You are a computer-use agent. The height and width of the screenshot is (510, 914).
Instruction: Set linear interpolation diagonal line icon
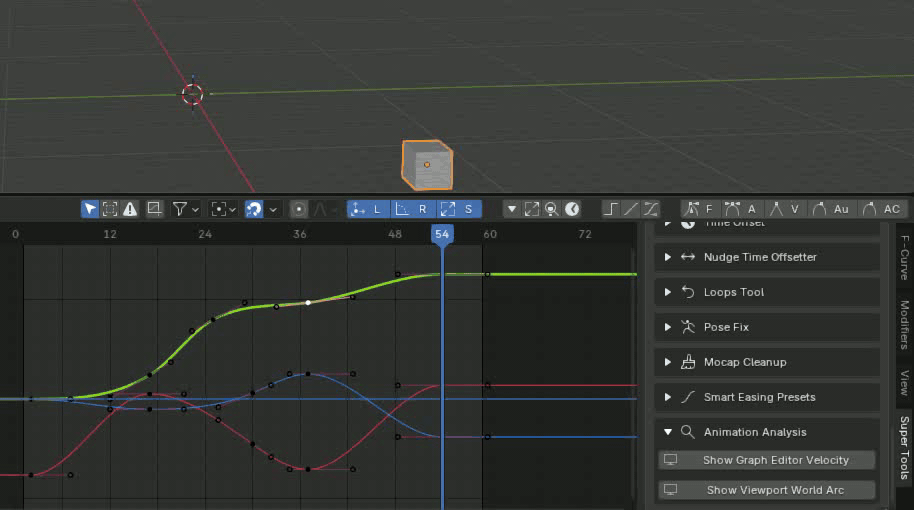pyautogui.click(x=631, y=209)
